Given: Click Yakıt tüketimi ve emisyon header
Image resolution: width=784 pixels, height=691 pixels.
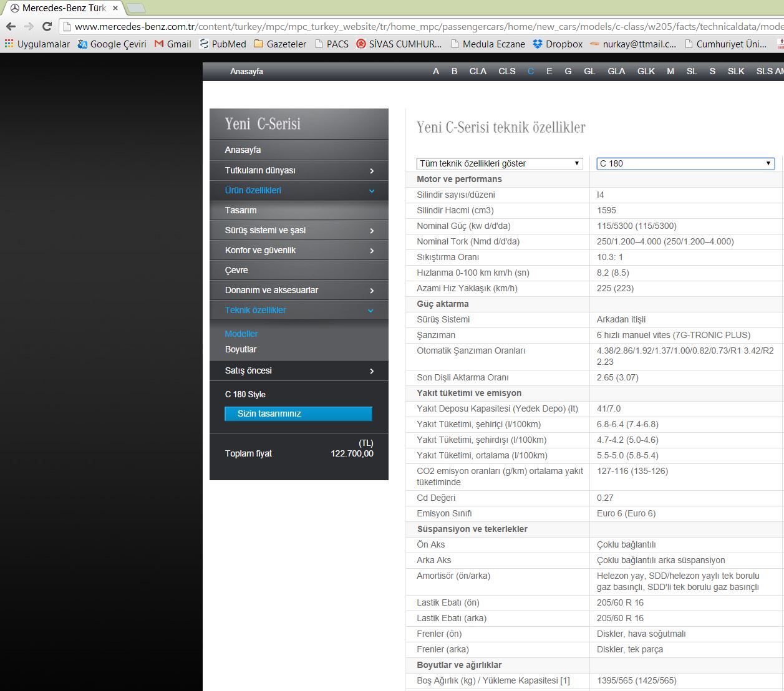Looking at the screenshot, I should (x=469, y=393).
